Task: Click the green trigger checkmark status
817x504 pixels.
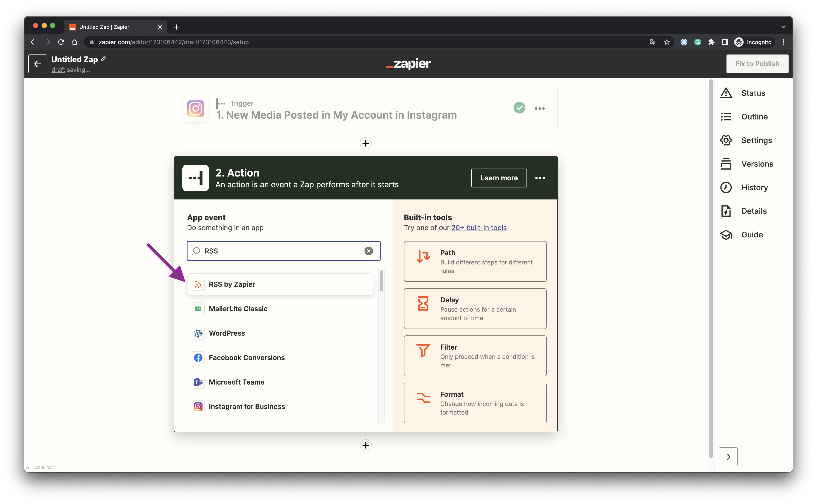Action: [x=519, y=108]
